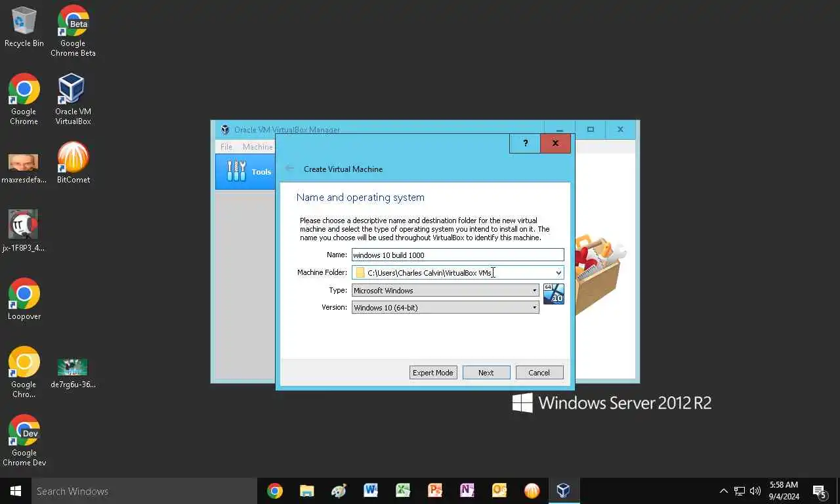
Task: Open Paint from the taskbar
Action: coord(339,491)
